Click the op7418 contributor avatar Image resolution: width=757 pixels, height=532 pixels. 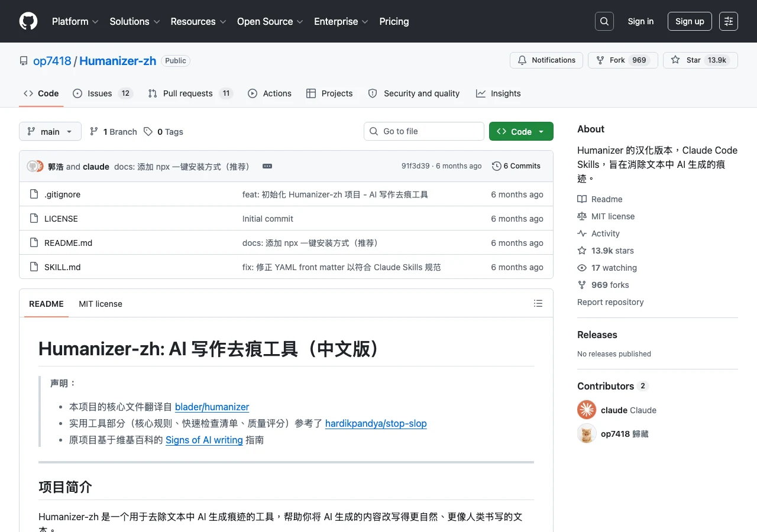point(587,433)
